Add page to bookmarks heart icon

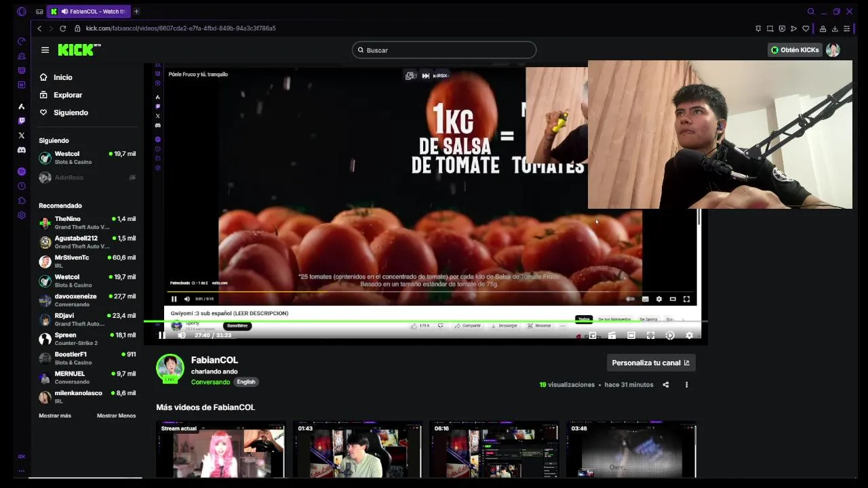[806, 28]
